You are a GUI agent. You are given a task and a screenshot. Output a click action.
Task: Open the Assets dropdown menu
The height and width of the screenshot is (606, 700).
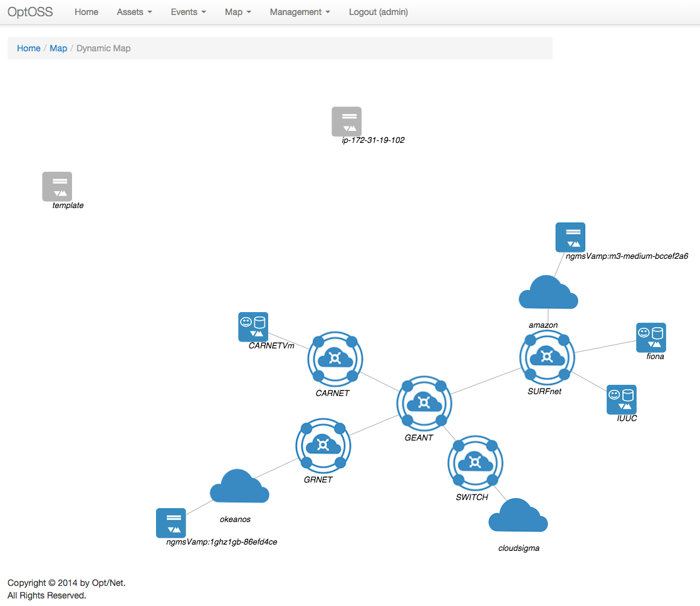coord(133,11)
